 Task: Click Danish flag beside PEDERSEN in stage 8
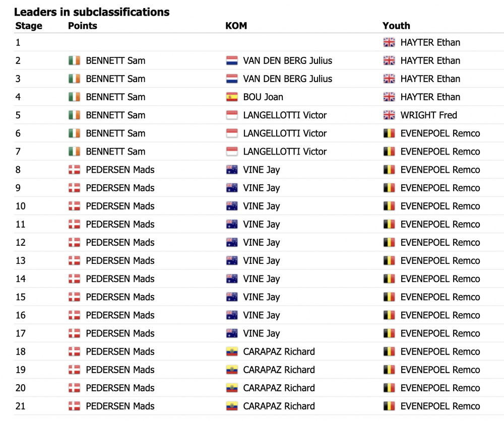(x=74, y=170)
